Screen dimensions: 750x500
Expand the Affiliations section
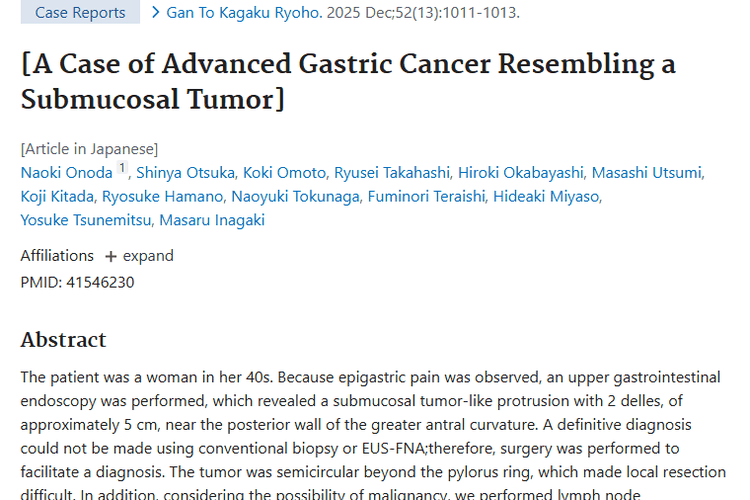pyautogui.click(x=148, y=256)
